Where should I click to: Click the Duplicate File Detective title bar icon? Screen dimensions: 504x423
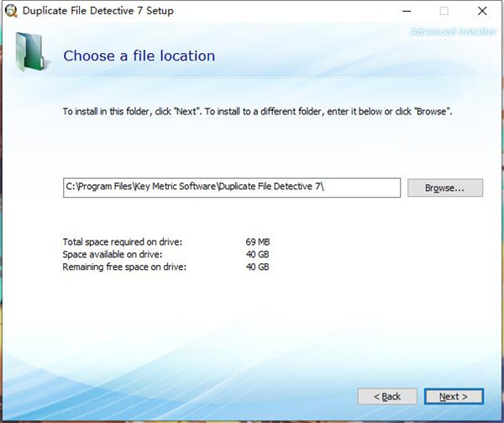point(11,11)
